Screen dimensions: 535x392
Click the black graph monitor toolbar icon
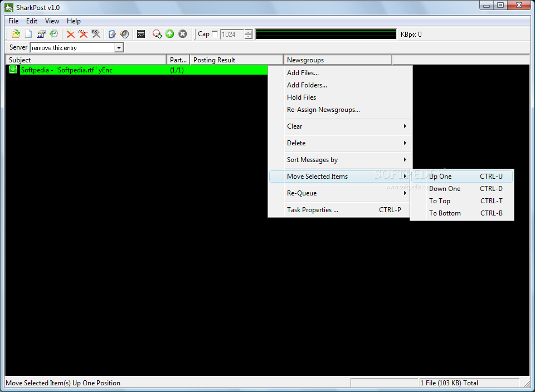141,34
